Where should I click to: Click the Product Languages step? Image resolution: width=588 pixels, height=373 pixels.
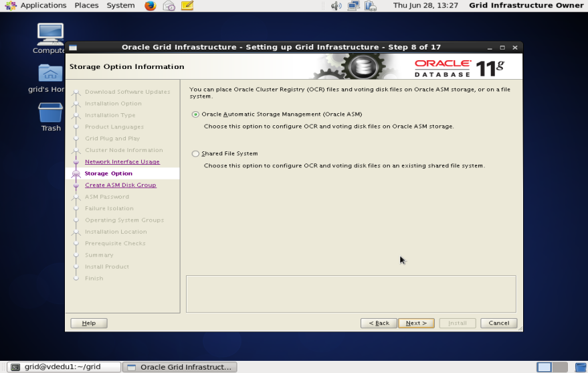(x=114, y=127)
